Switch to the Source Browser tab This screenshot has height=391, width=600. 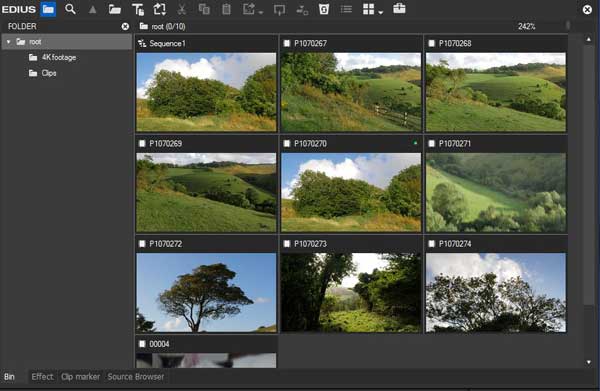click(x=135, y=377)
